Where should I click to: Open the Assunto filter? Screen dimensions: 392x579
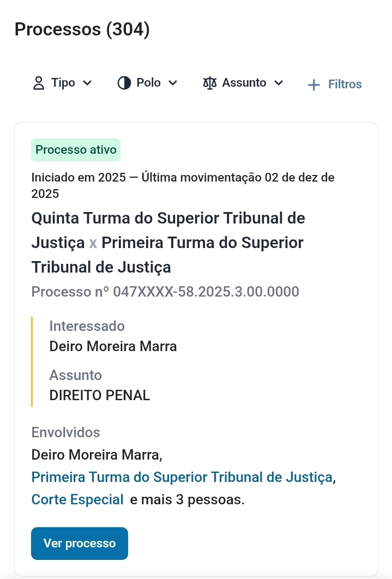(244, 83)
